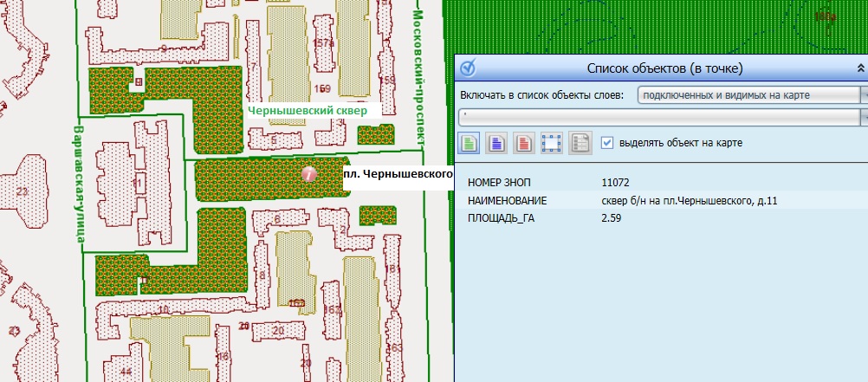Click the green document icon in the toolbar
The width and height of the screenshot is (868, 382).
point(470,143)
